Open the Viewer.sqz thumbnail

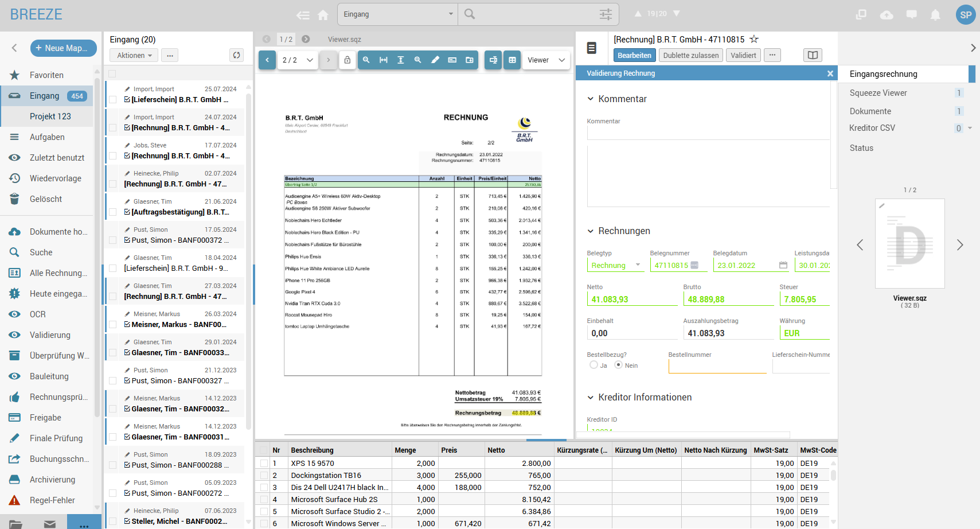909,244
